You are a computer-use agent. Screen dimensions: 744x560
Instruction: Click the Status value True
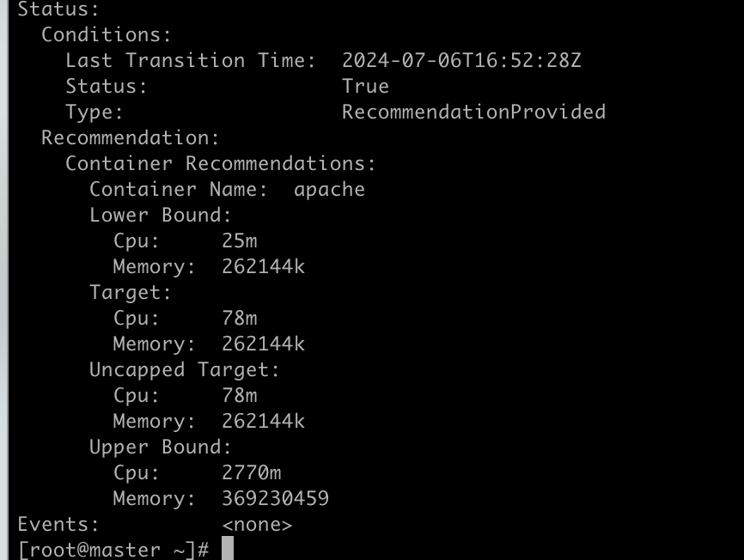pos(365,86)
